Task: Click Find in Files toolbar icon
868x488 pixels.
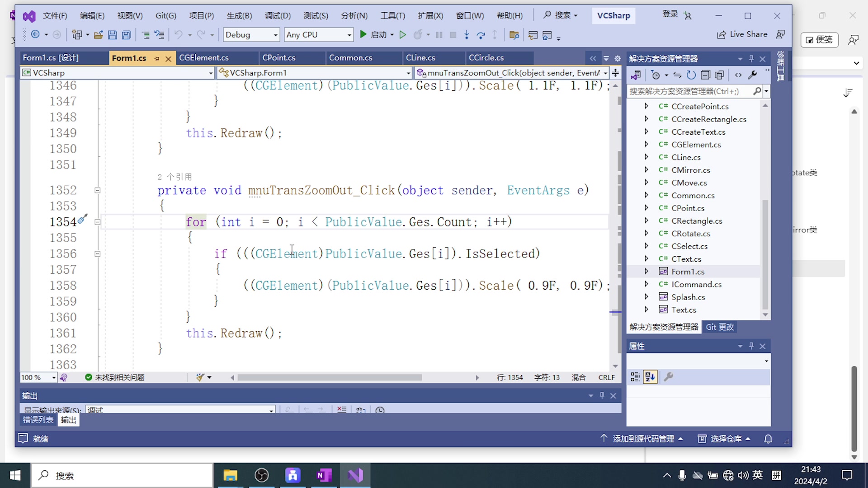Action: pos(514,35)
